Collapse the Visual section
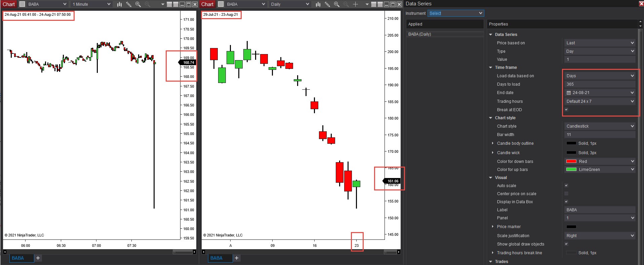This screenshot has width=644, height=265. tap(491, 178)
